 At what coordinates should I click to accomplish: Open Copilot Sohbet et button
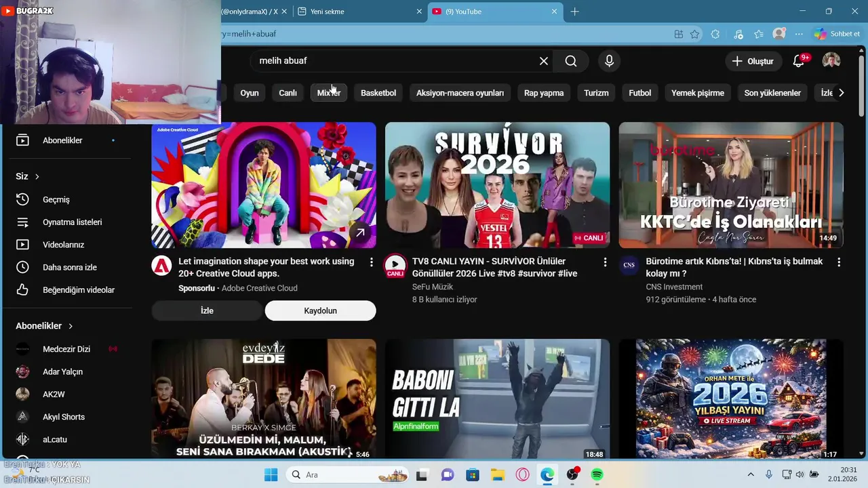[837, 34]
